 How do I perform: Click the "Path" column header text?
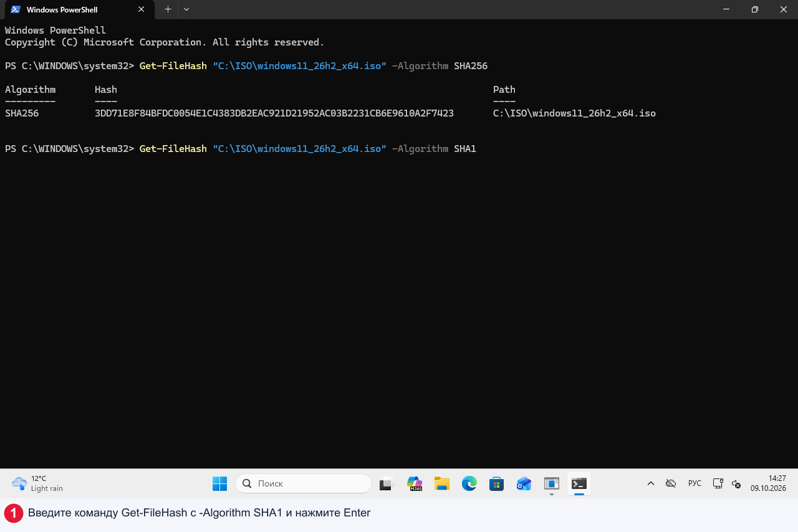pyautogui.click(x=504, y=90)
